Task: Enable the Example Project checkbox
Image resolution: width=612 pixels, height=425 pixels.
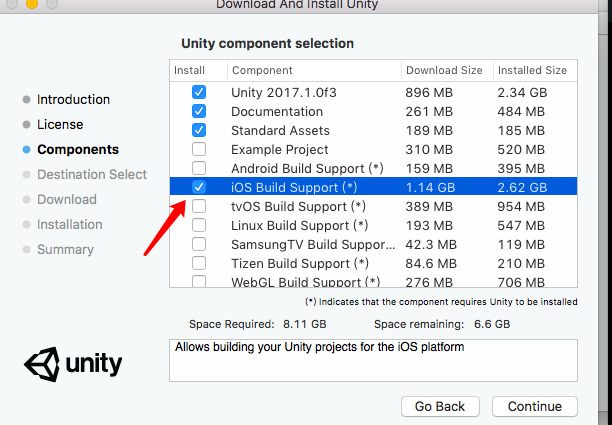Action: (x=199, y=149)
